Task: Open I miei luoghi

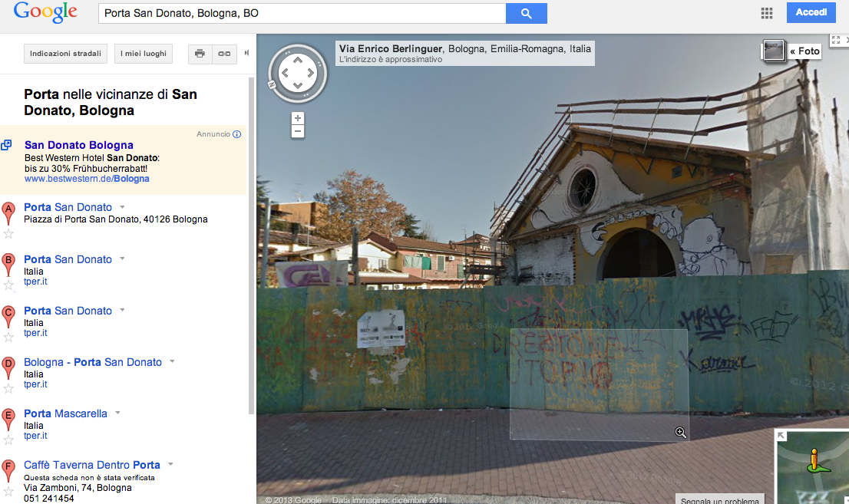Action: [144, 54]
